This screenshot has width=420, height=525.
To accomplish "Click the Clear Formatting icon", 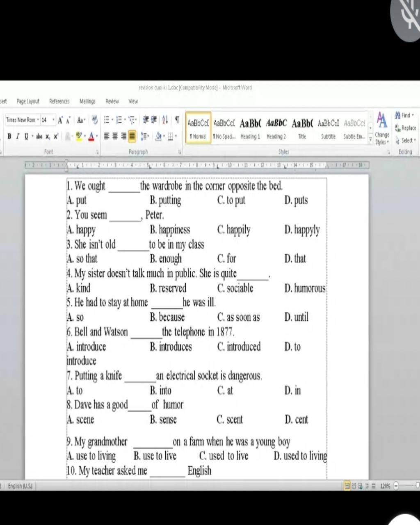I will click(x=94, y=120).
